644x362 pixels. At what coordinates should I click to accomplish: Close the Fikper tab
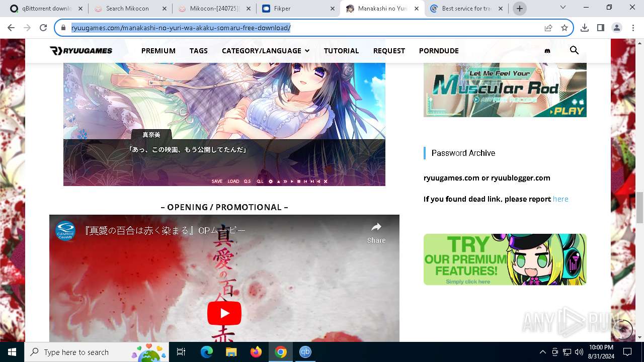click(x=333, y=9)
